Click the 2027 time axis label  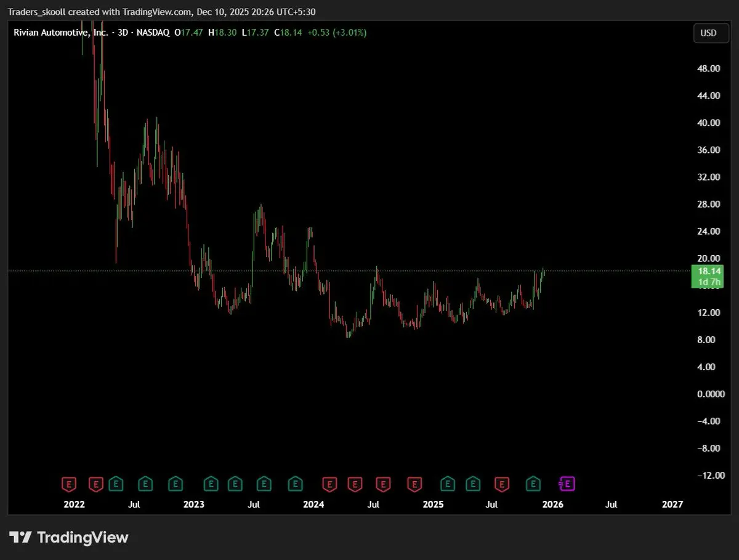(672, 504)
